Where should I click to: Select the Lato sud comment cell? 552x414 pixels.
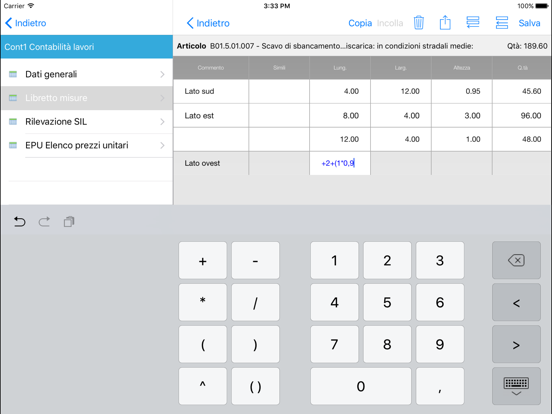point(211,91)
